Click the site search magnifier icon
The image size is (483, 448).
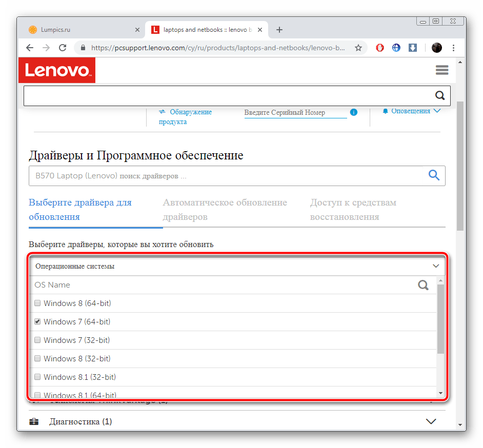pos(439,95)
